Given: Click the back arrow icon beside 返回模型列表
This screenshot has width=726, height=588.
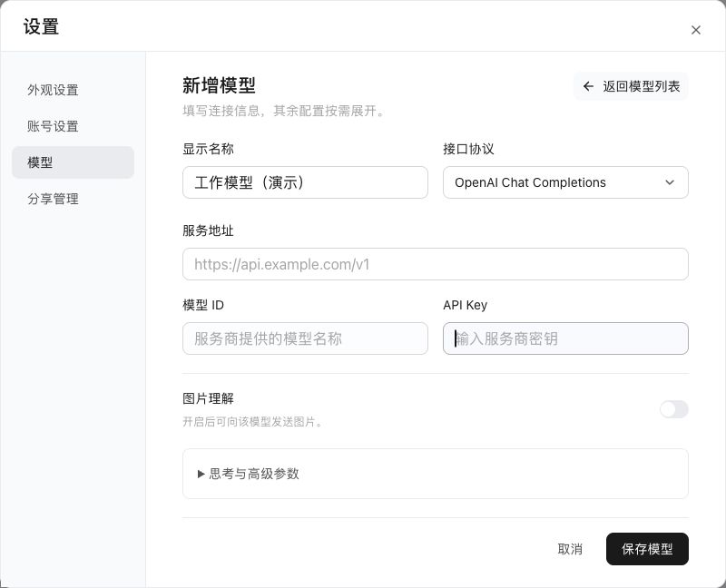Looking at the screenshot, I should (588, 86).
